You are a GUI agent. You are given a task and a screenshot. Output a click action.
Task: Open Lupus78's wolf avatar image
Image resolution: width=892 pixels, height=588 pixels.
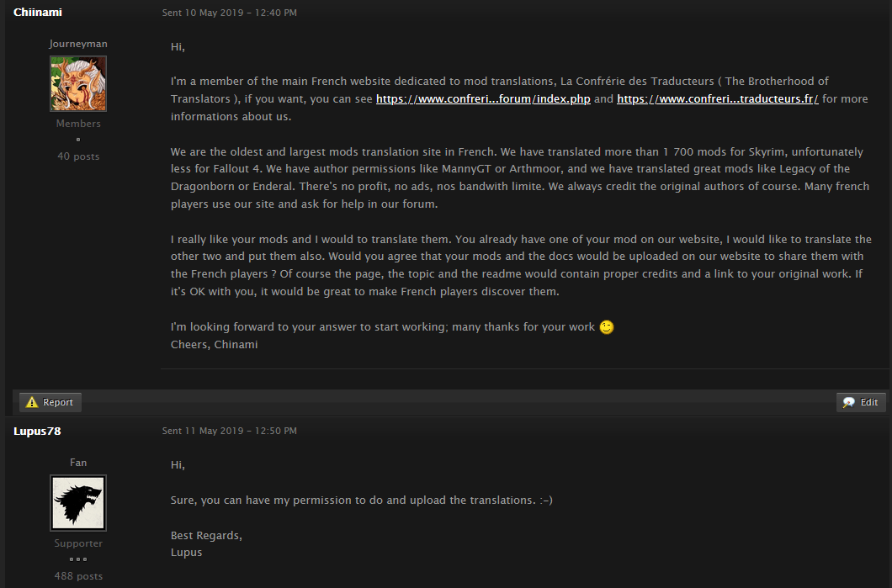coord(78,503)
